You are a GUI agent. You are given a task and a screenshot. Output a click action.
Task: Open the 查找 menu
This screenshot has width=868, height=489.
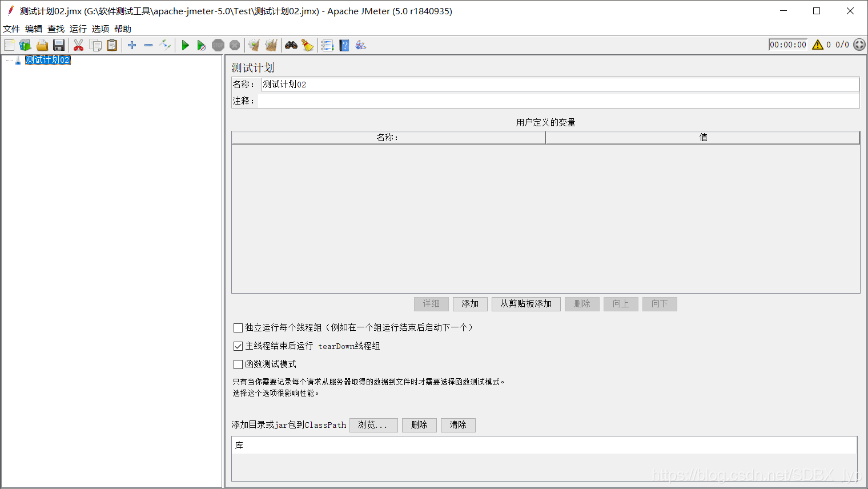56,29
